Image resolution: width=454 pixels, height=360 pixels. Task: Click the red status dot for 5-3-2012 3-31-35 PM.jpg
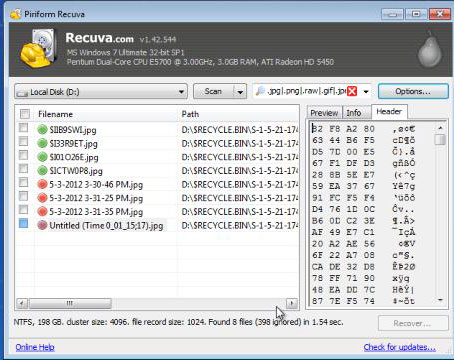click(x=42, y=212)
